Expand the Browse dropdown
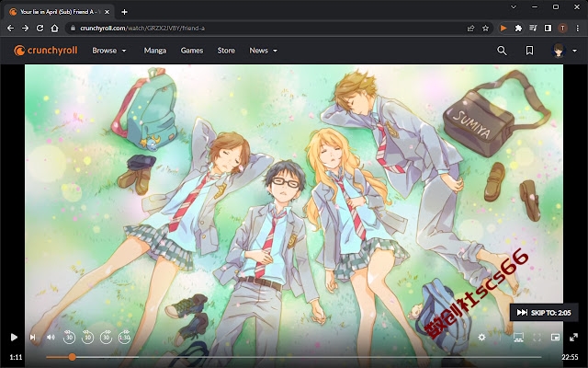588x368 pixels. pos(109,51)
